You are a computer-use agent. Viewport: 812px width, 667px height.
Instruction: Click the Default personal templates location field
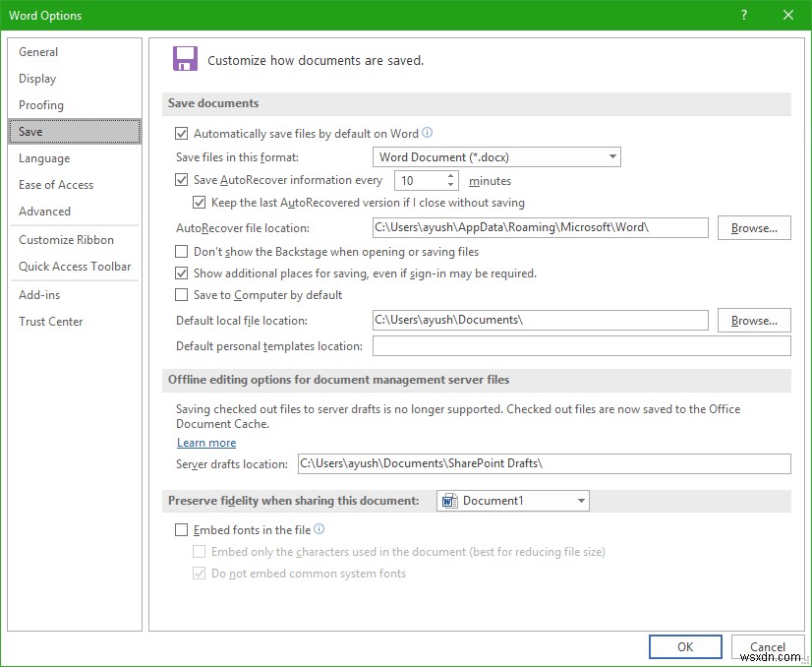(580, 345)
